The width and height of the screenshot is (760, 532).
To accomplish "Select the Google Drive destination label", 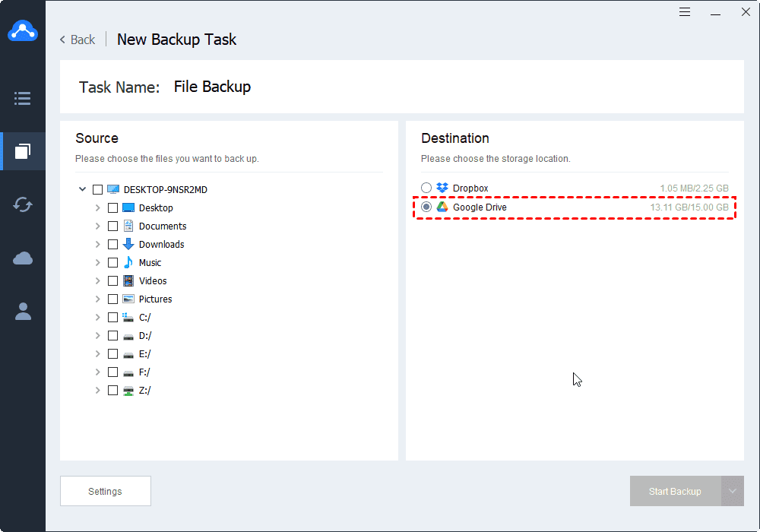I will pyautogui.click(x=480, y=207).
